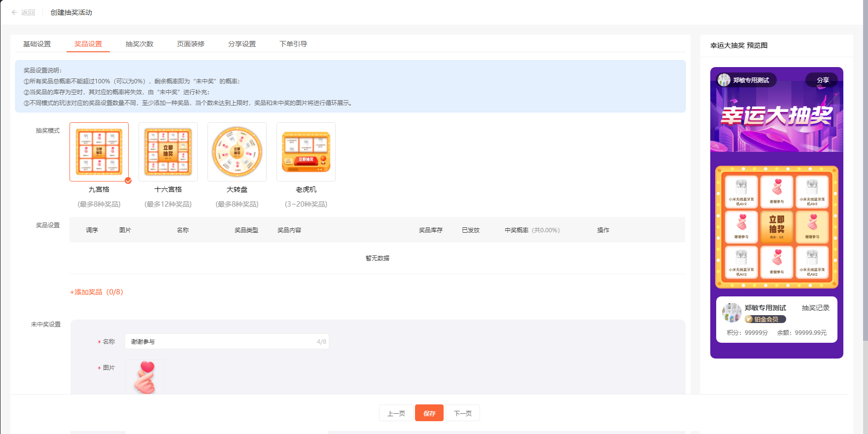Click the heart hand 图片 thumbnail
The width and height of the screenshot is (868, 434).
tap(144, 377)
